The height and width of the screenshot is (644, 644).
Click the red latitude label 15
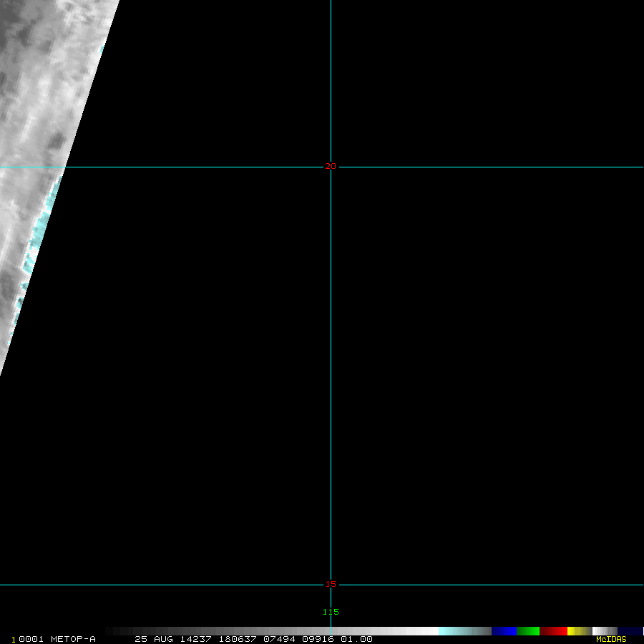330,584
